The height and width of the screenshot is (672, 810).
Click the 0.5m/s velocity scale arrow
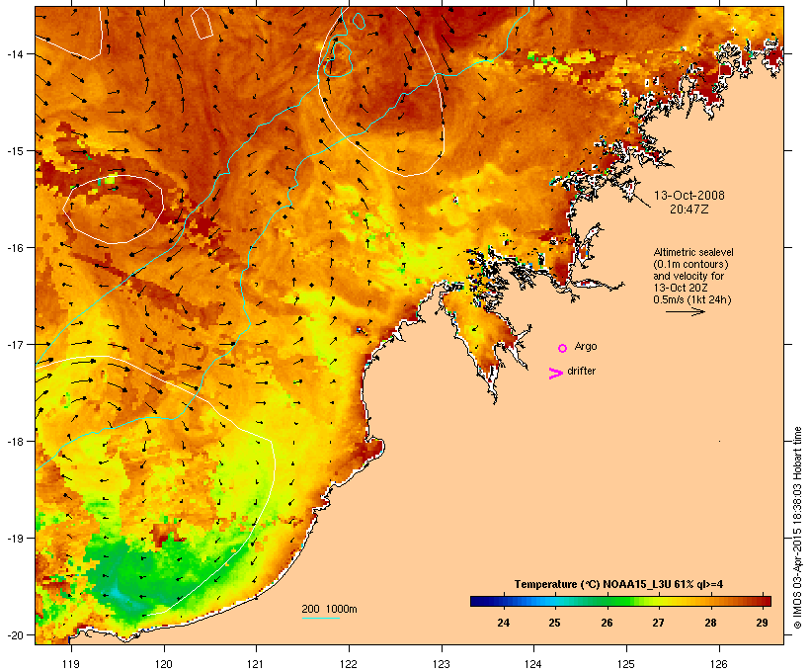pyautogui.click(x=685, y=311)
